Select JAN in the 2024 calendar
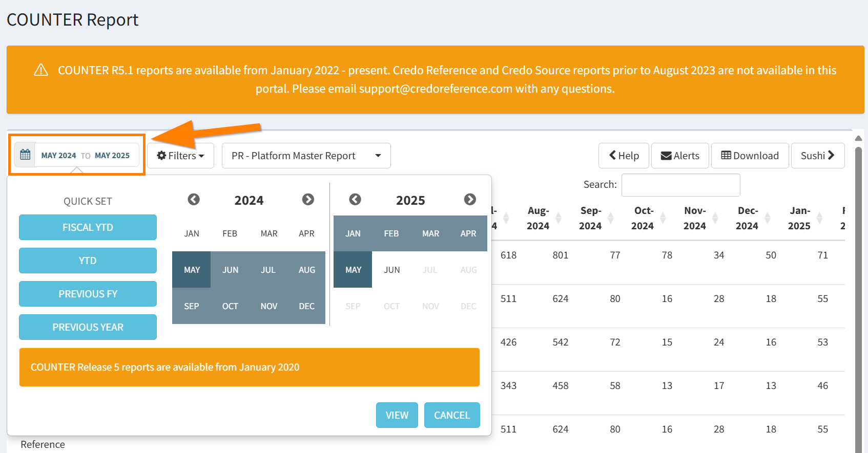This screenshot has width=868, height=453. coord(192,233)
